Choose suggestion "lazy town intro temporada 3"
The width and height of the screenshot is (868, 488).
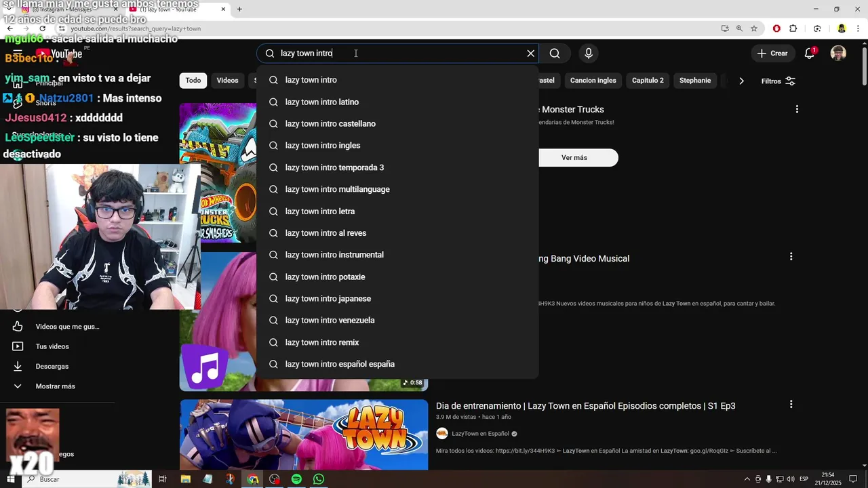tap(397, 167)
